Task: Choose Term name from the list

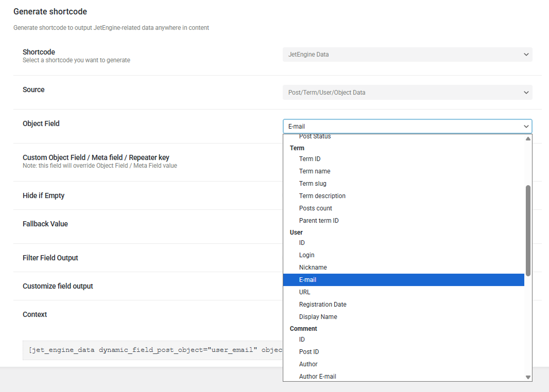Action: click(404, 171)
